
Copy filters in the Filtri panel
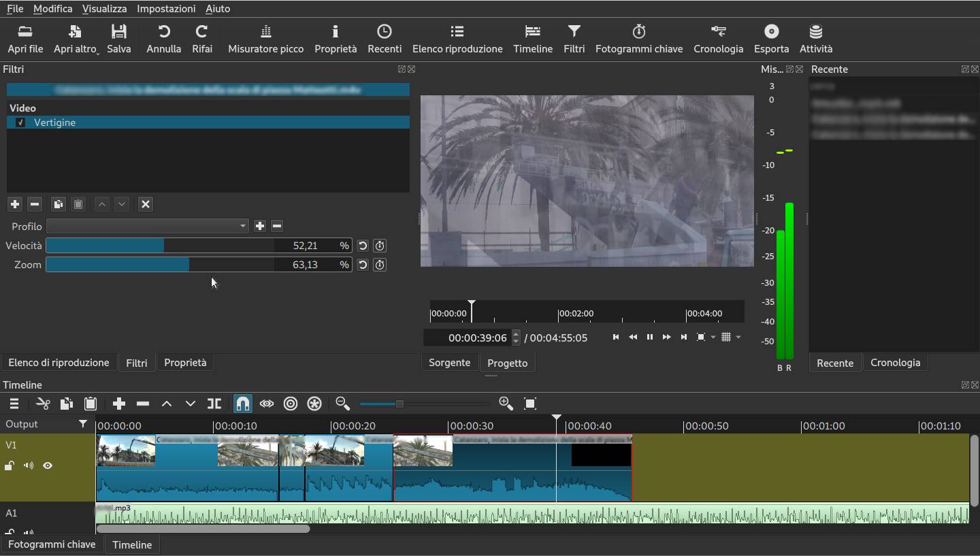point(59,204)
